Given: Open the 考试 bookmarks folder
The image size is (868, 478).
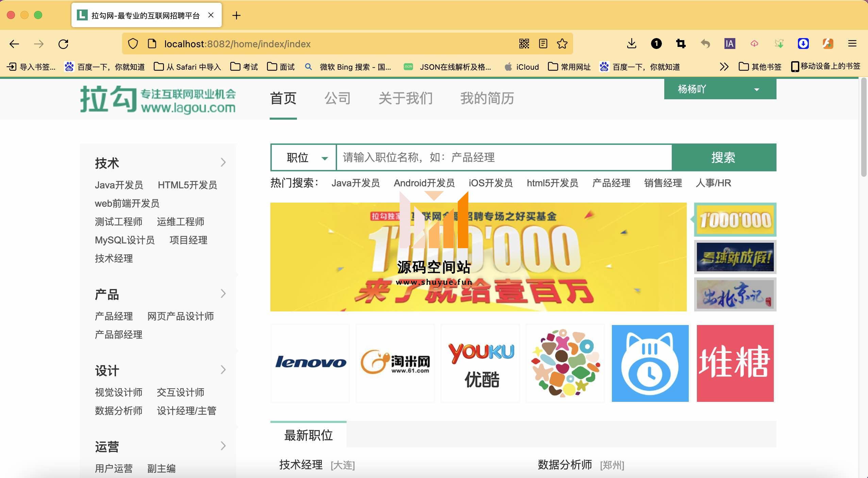Looking at the screenshot, I should [244, 67].
